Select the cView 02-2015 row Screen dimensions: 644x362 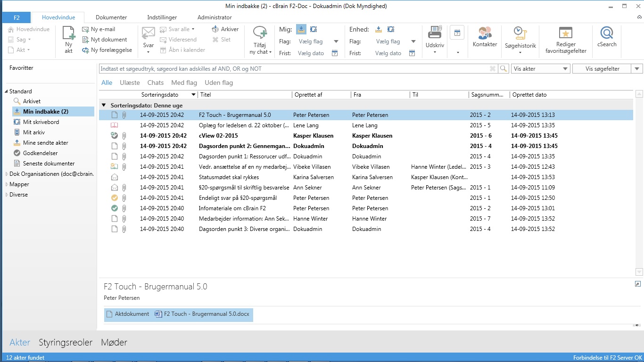point(366,136)
